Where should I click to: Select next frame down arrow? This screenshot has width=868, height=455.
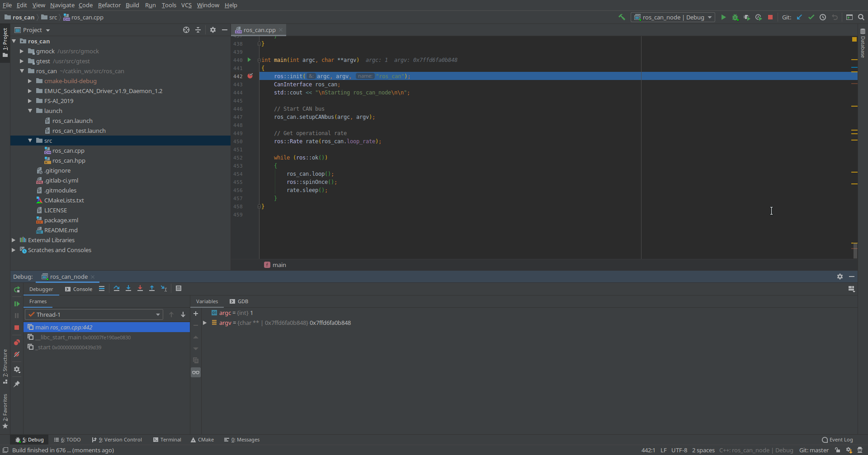pos(183,314)
